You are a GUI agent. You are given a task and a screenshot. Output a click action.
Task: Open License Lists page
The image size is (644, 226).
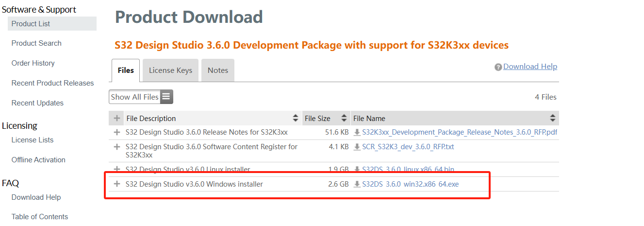(33, 140)
